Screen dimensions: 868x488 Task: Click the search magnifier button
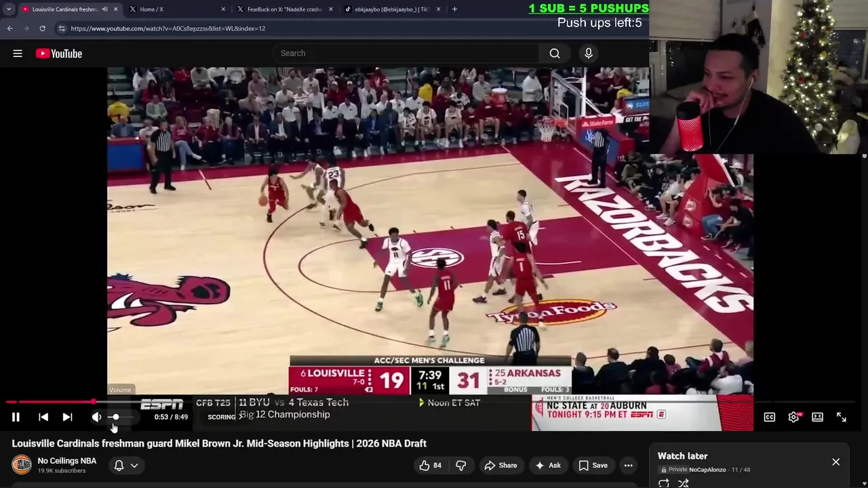coord(555,54)
